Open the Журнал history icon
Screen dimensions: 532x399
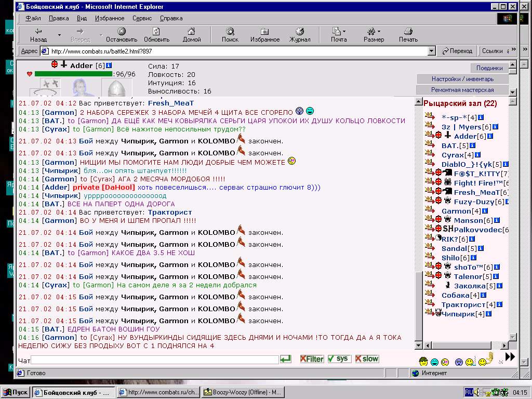pos(300,31)
